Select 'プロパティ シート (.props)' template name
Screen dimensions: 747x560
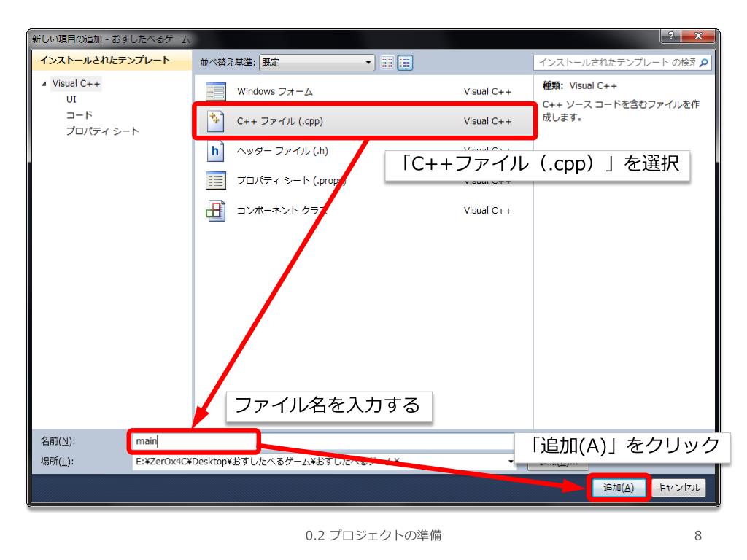click(290, 181)
